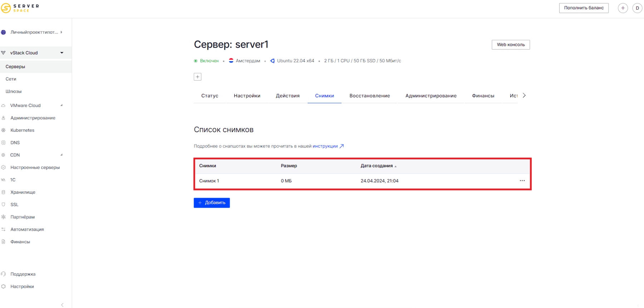Click the Снимки column header
644x308 pixels.
point(208,166)
